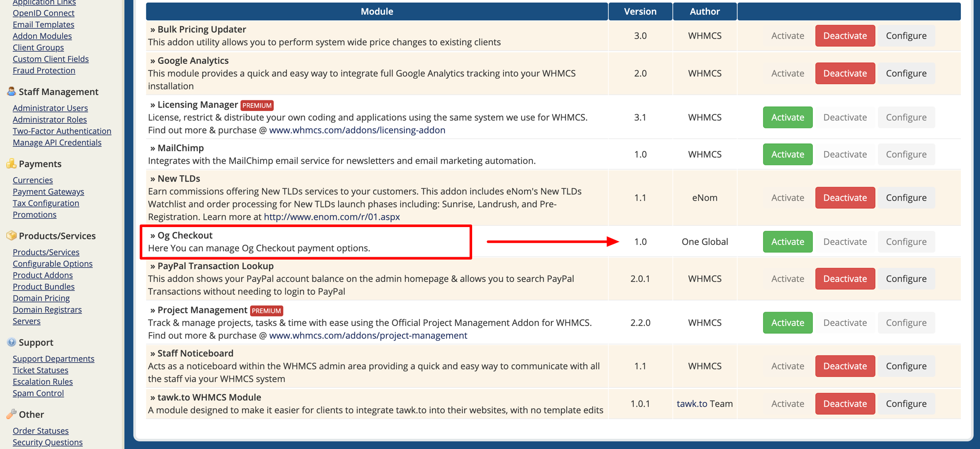
Task: Activate the MailChimp addon
Action: 787,154
